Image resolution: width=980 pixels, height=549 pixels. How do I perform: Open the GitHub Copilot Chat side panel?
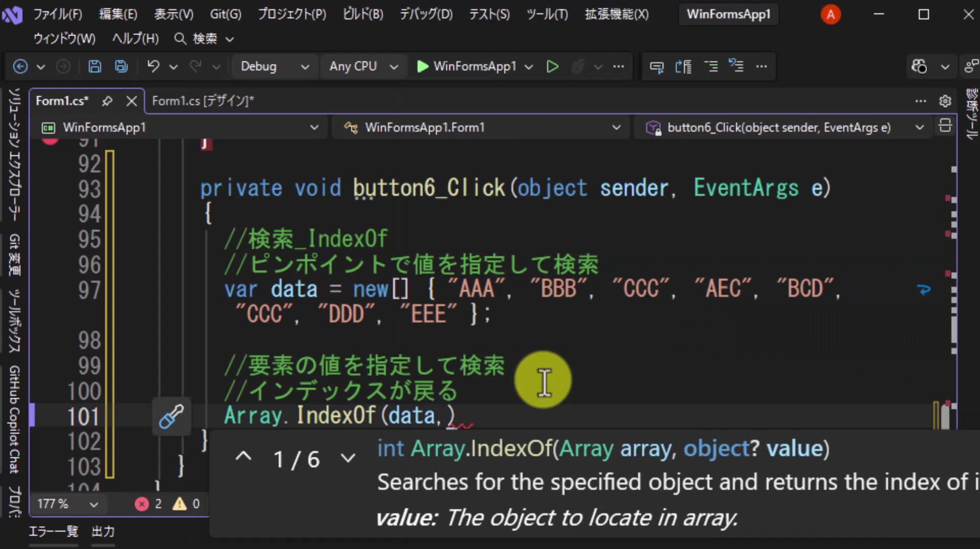pos(14,419)
